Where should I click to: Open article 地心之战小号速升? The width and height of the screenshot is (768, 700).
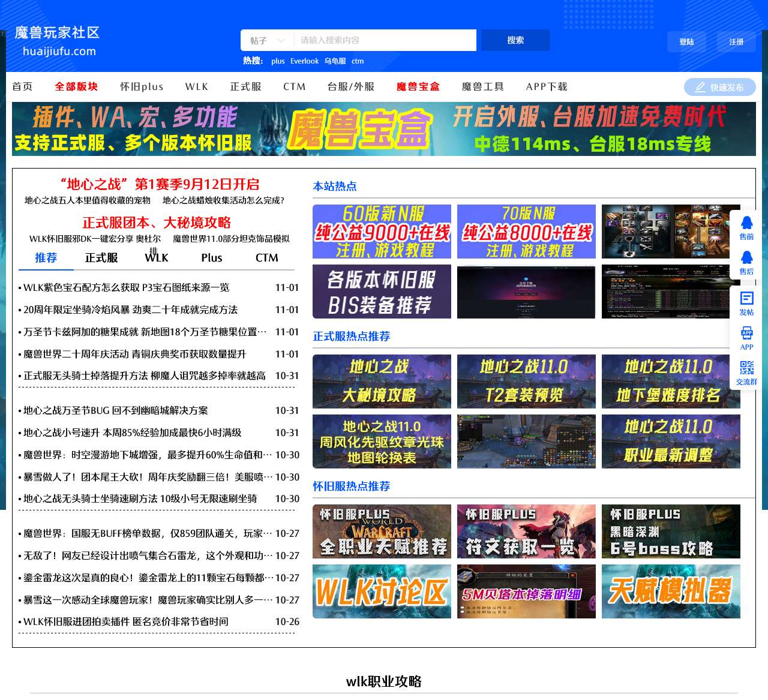133,432
